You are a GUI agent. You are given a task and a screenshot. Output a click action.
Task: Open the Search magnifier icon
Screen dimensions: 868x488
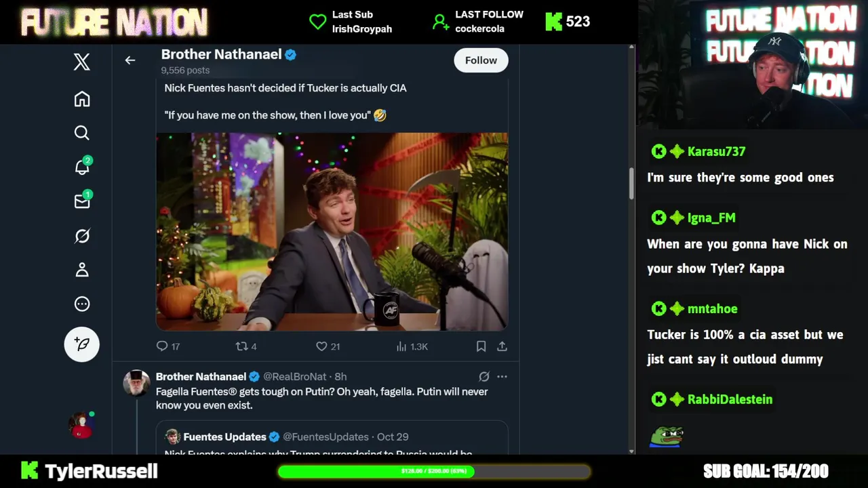pos(82,133)
